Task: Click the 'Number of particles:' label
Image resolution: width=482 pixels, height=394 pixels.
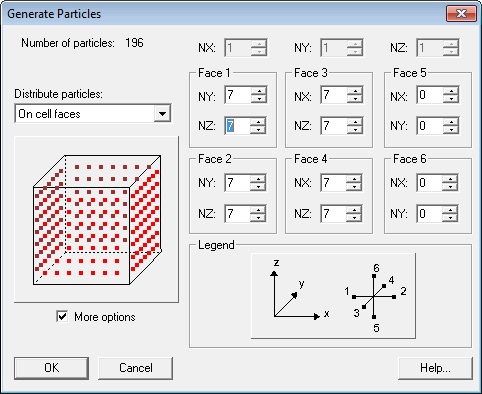Action: click(x=68, y=43)
